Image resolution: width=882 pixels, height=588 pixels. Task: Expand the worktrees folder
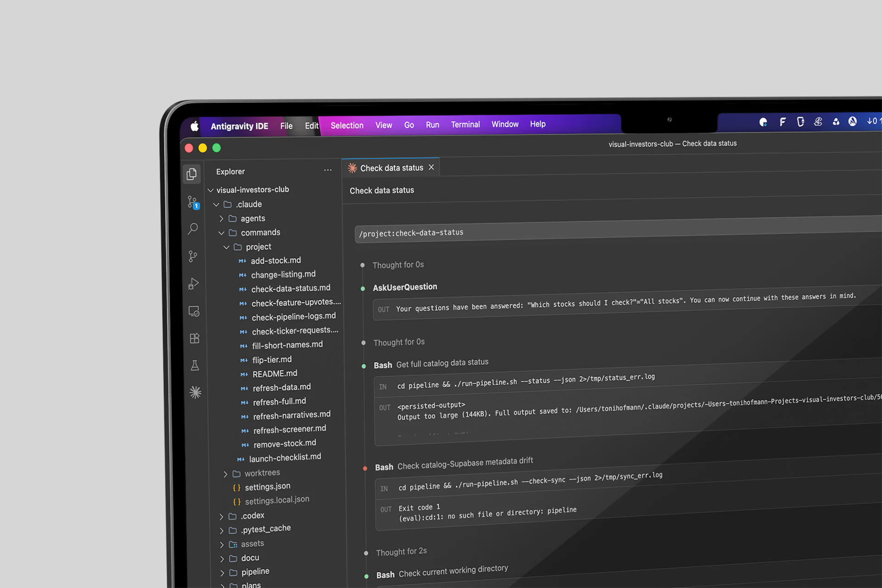pos(225,474)
